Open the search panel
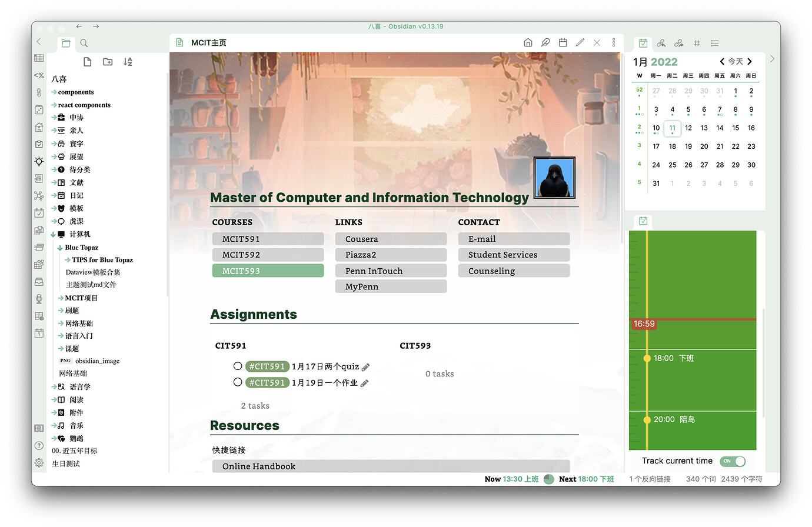 click(84, 43)
